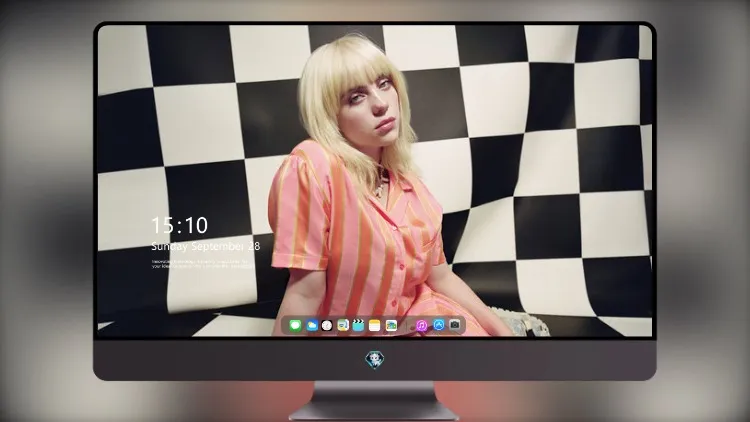The width and height of the screenshot is (750, 422).
Task: Open the green Messages app in the dock
Action: tap(295, 325)
